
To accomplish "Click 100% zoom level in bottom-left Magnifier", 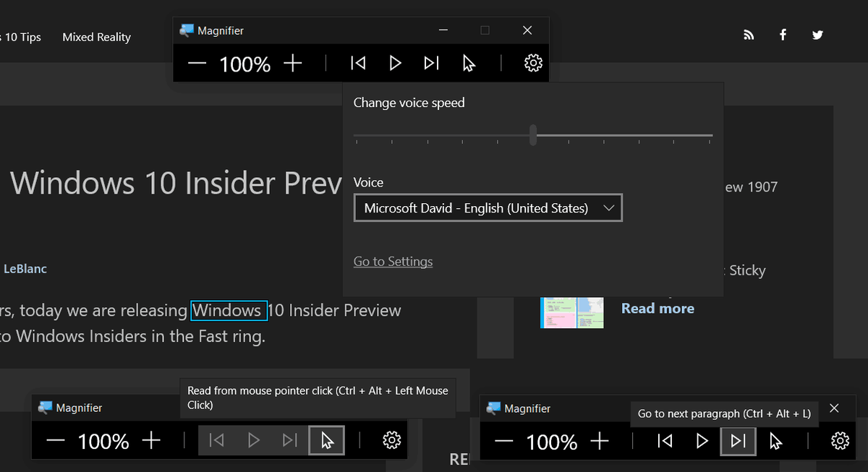I will (x=103, y=441).
